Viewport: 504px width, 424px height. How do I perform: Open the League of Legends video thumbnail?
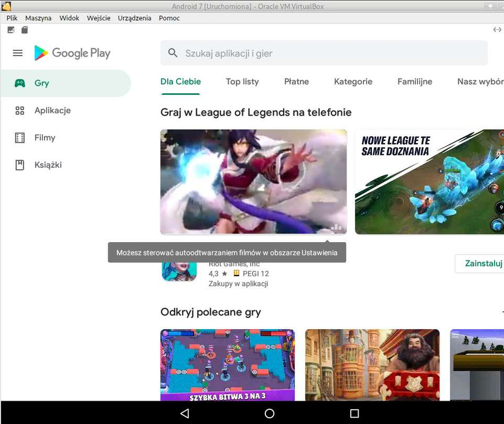coord(253,181)
